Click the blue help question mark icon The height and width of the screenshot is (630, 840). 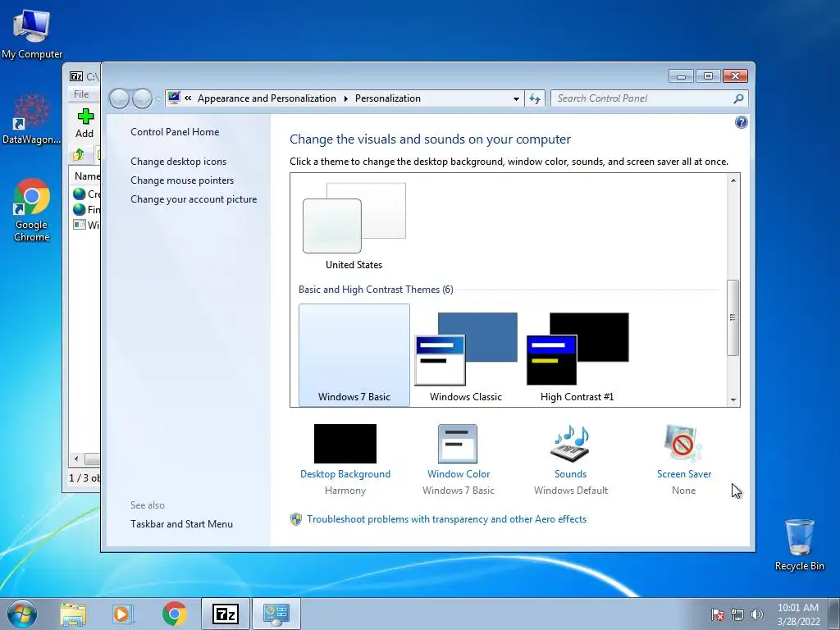(x=741, y=123)
